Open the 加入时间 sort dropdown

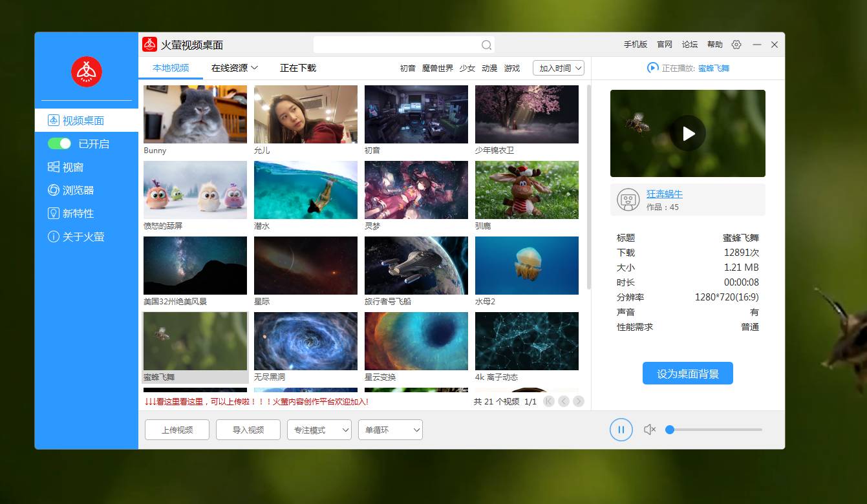(559, 68)
